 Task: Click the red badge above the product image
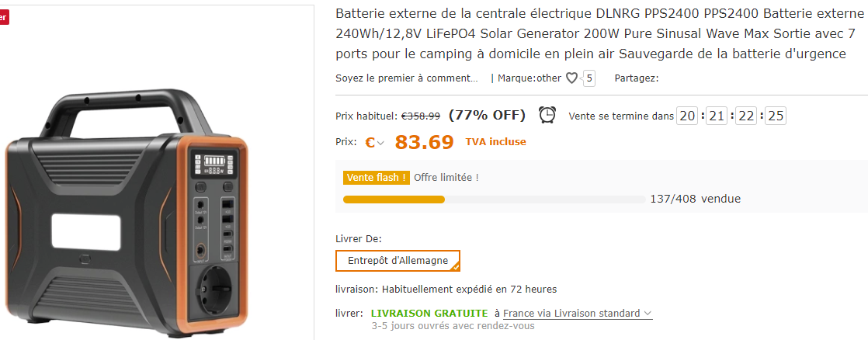pyautogui.click(x=4, y=17)
